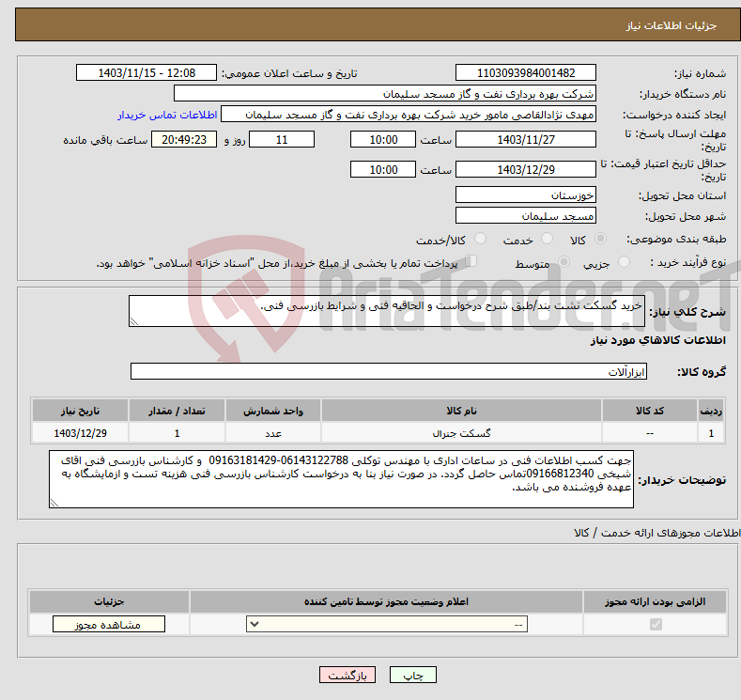
Task: Click the request creator field مهدی نژادالقاصی
Action: click(x=409, y=115)
